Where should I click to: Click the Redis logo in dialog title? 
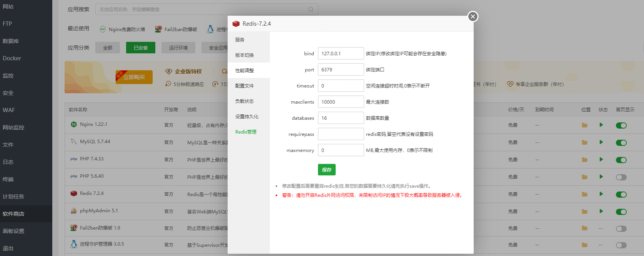tap(236, 24)
